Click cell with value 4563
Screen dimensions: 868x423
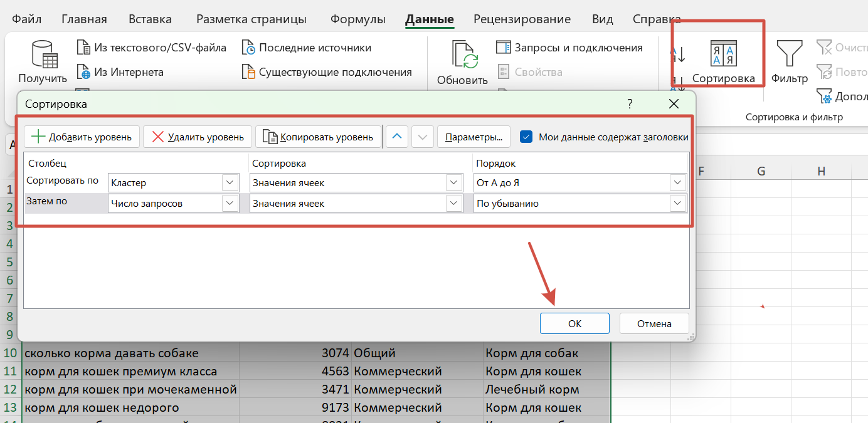pyautogui.click(x=295, y=371)
